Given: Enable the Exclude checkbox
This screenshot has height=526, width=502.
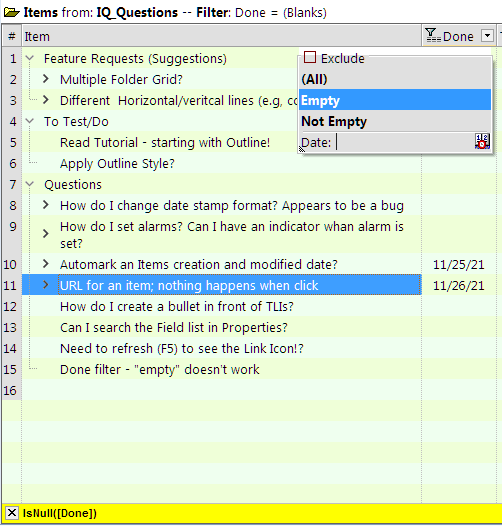Looking at the screenshot, I should pos(309,57).
